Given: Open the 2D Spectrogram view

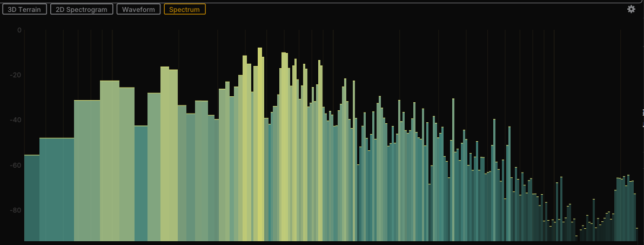Looking at the screenshot, I should [x=82, y=9].
